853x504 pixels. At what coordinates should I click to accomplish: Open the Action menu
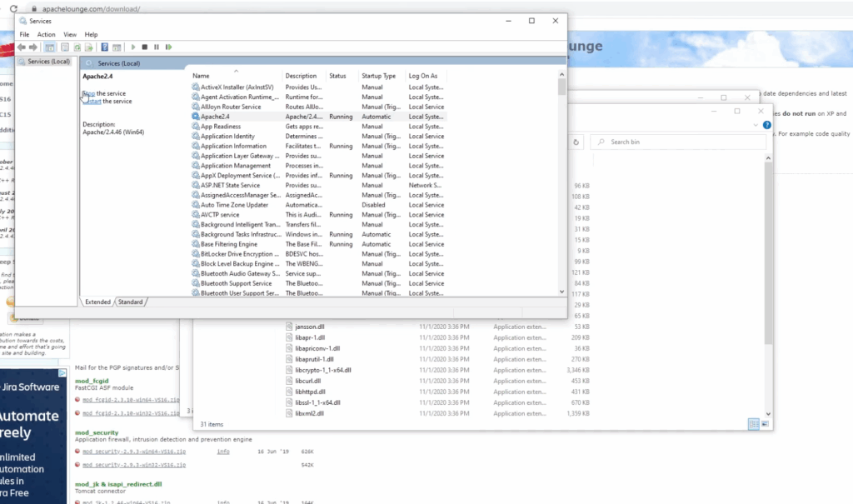pos(46,34)
